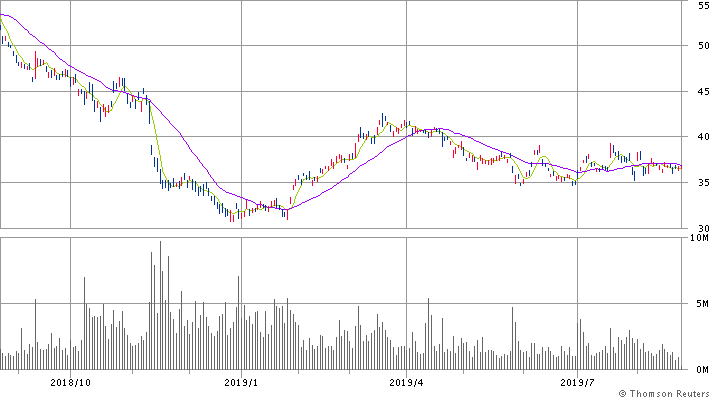Click the 0M volume axis label
710x400 pixels.
(x=703, y=370)
